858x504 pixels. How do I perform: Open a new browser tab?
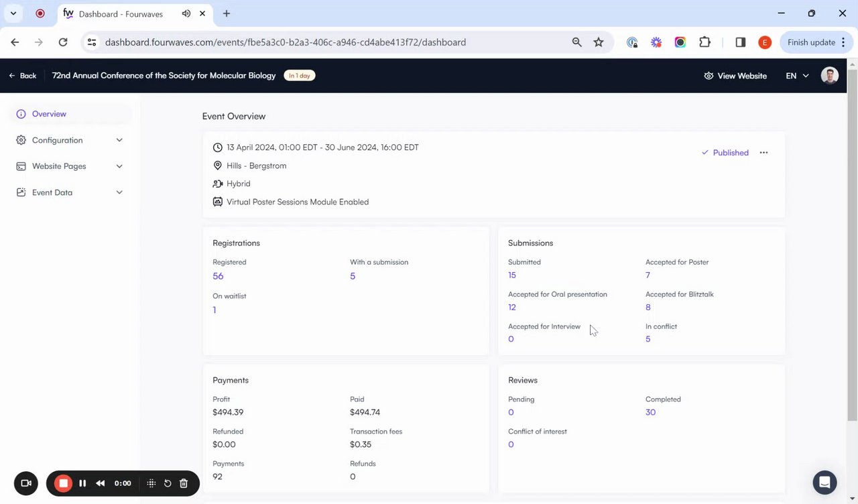pyautogui.click(x=227, y=13)
